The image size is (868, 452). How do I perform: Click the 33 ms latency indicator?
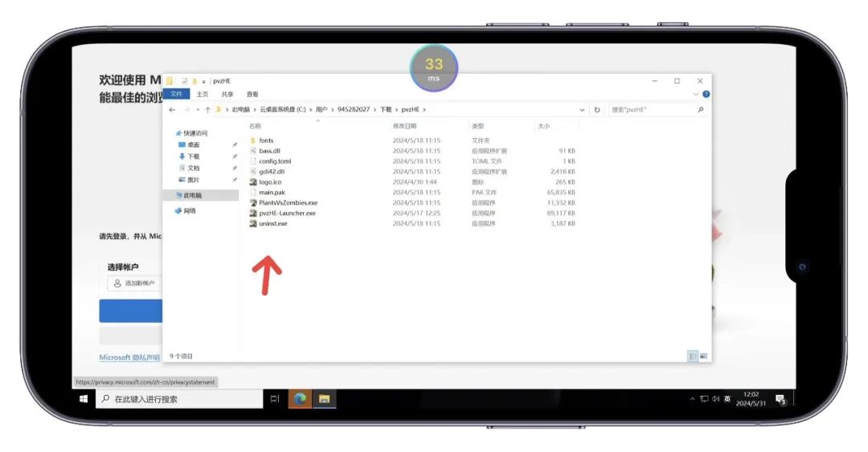pyautogui.click(x=434, y=68)
